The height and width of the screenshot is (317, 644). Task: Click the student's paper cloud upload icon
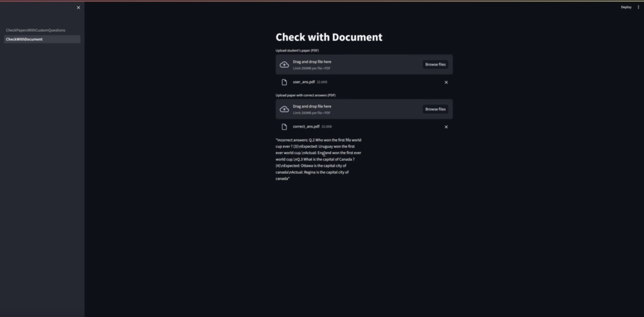[x=284, y=64]
